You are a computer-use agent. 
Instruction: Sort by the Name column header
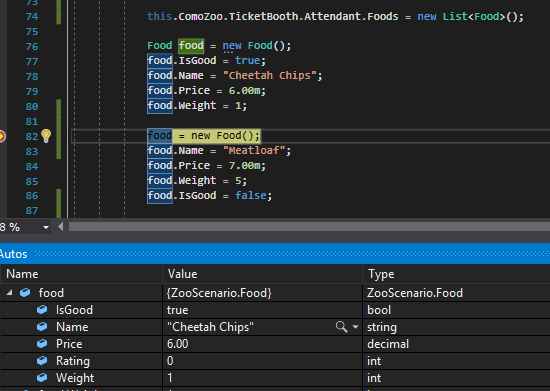[x=82, y=274]
